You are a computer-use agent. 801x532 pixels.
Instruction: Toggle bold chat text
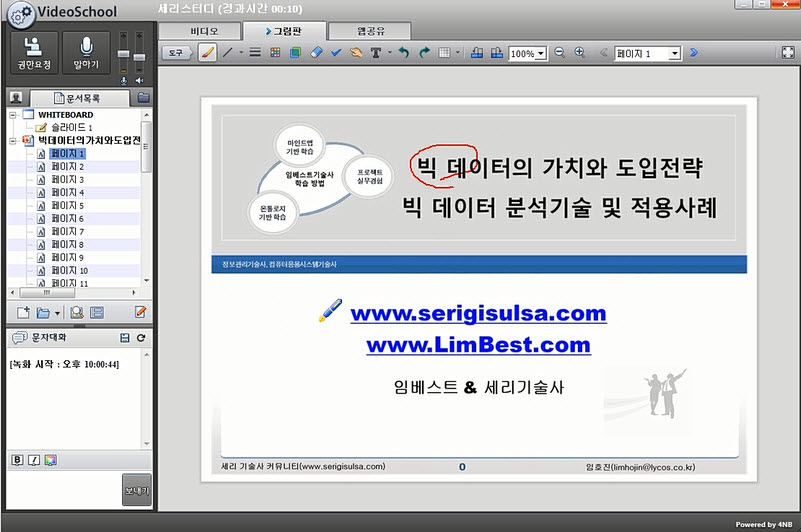coord(17,460)
